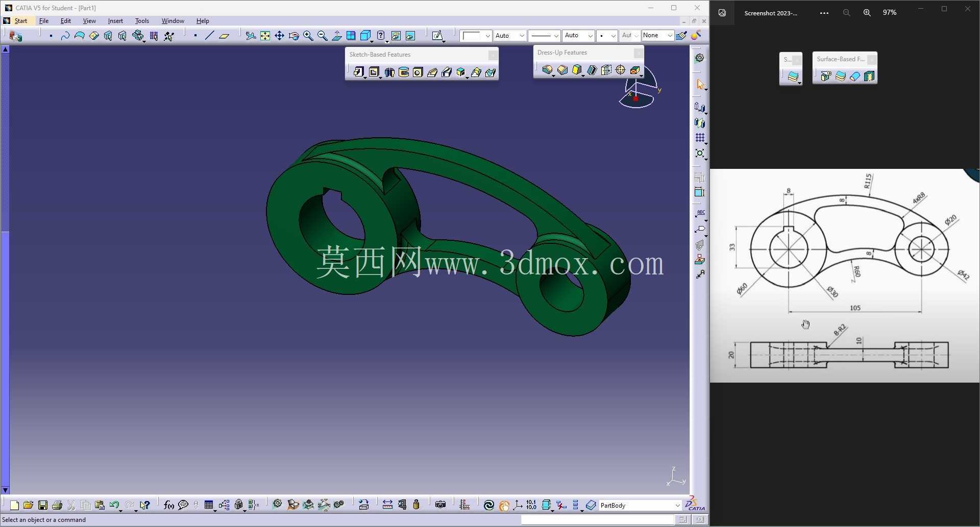Viewport: 980px width, 527px height.
Task: Open the Window menu
Action: coord(173,21)
